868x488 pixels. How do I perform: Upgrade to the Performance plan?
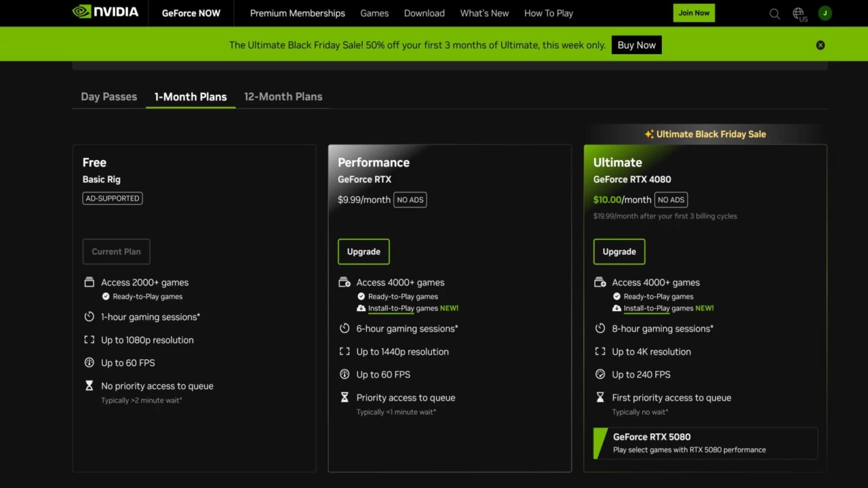(363, 251)
